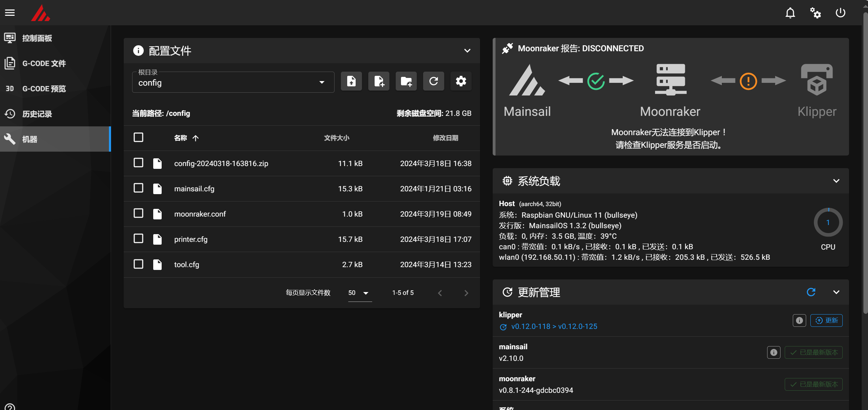Click the file icon of printer.cfg
The width and height of the screenshot is (868, 410).
point(157,239)
